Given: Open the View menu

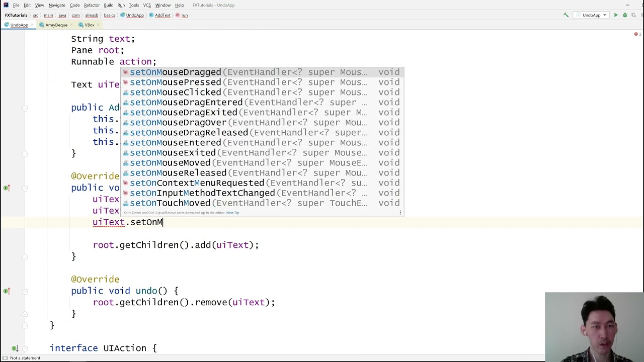Looking at the screenshot, I should point(39,5).
